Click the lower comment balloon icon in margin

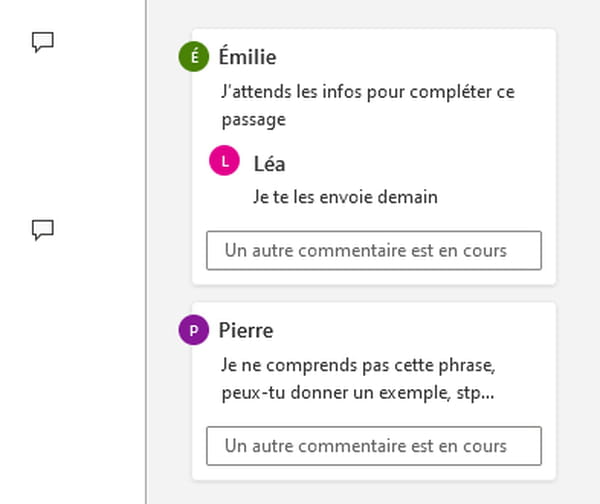pyautogui.click(x=42, y=230)
